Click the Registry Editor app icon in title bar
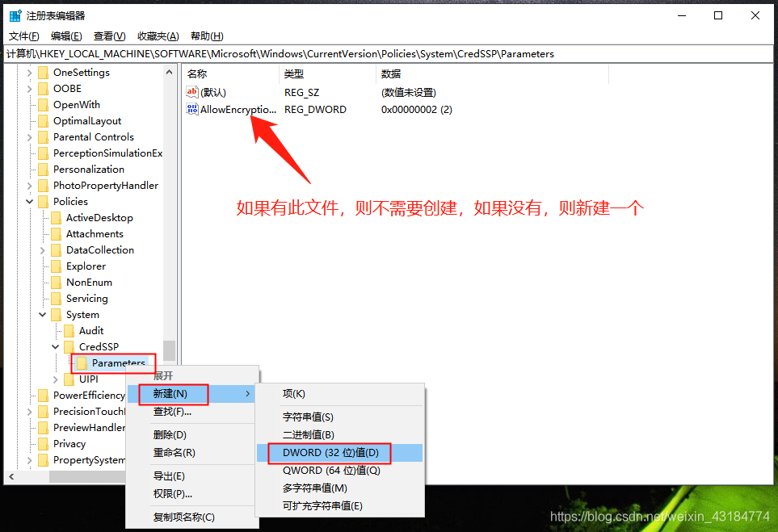The width and height of the screenshot is (778, 532). 15,15
